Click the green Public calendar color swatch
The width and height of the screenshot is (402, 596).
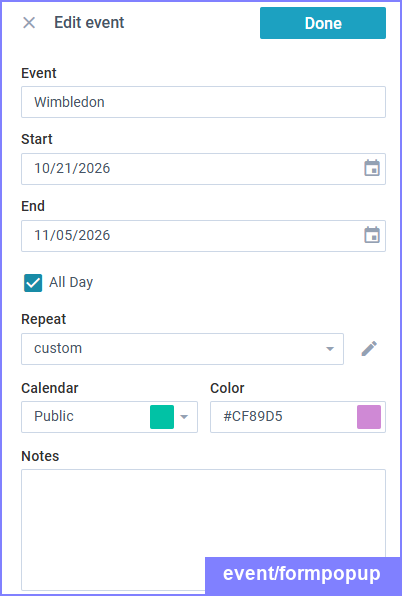point(162,417)
